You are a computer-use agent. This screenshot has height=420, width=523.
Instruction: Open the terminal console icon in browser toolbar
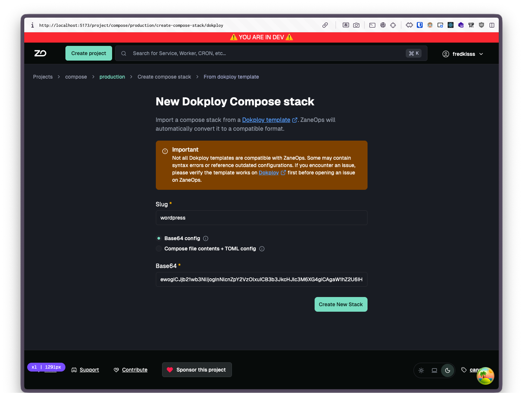tap(372, 25)
